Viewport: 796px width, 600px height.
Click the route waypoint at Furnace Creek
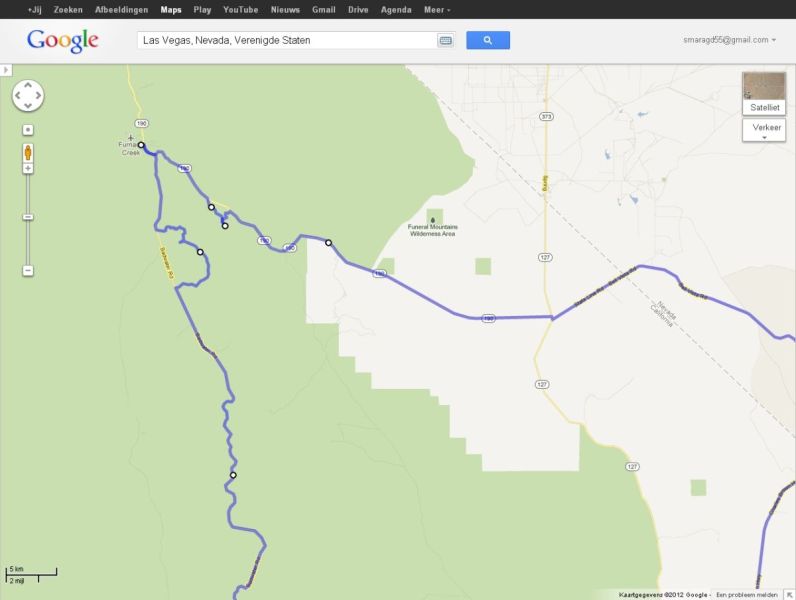click(x=141, y=145)
